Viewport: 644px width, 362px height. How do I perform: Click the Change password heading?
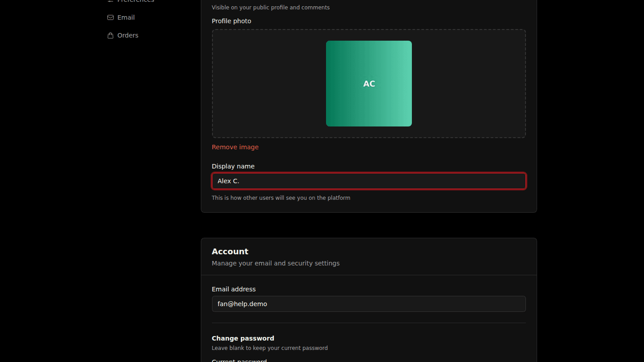pyautogui.click(x=243, y=338)
